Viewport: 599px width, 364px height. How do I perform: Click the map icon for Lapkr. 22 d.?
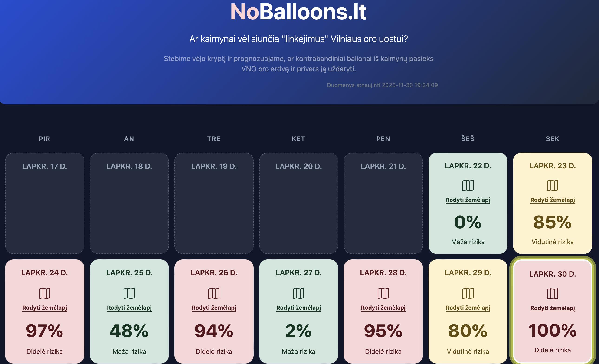[468, 186]
